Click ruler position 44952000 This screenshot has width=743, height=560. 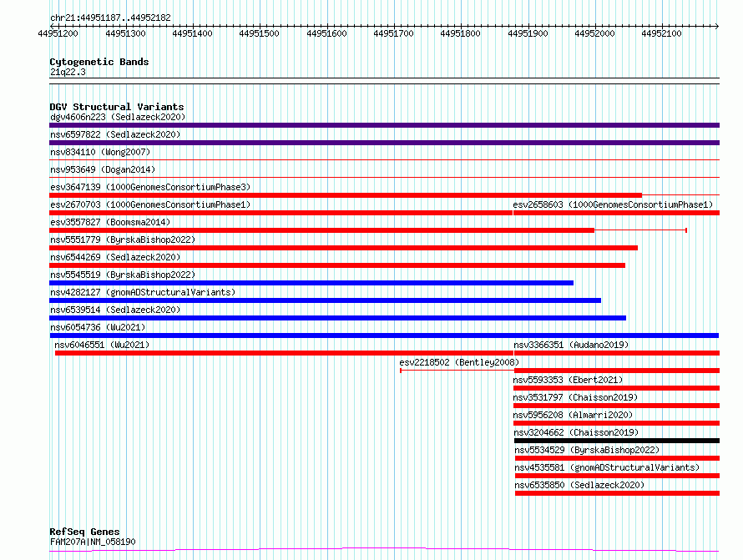pyautogui.click(x=594, y=33)
